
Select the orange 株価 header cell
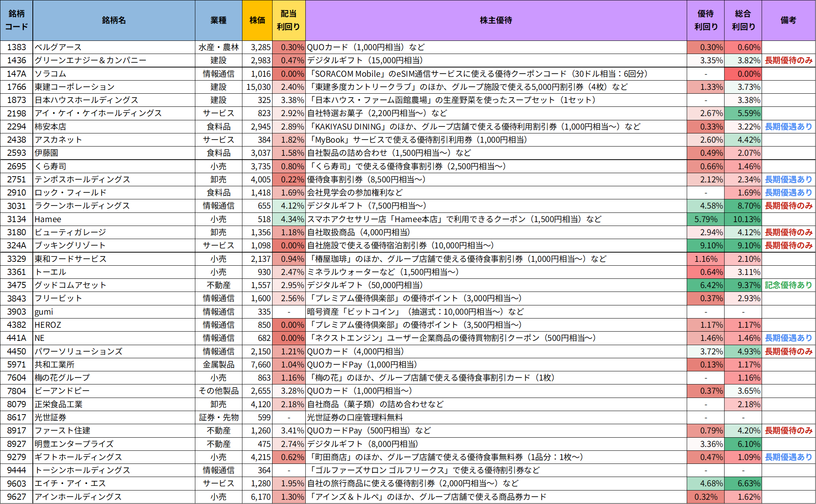pyautogui.click(x=257, y=20)
